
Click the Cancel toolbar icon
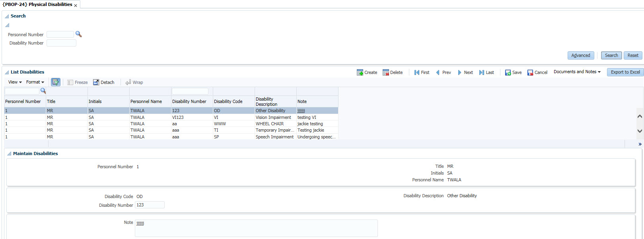[x=530, y=72]
